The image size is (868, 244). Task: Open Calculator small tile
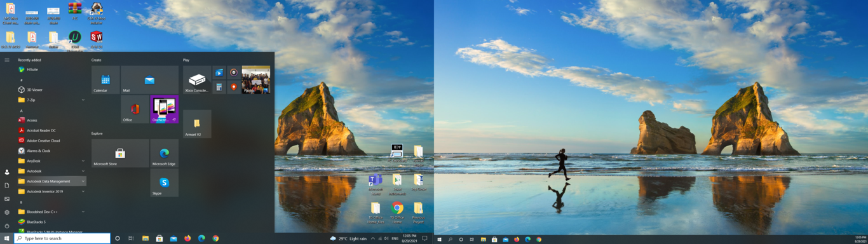219,87
